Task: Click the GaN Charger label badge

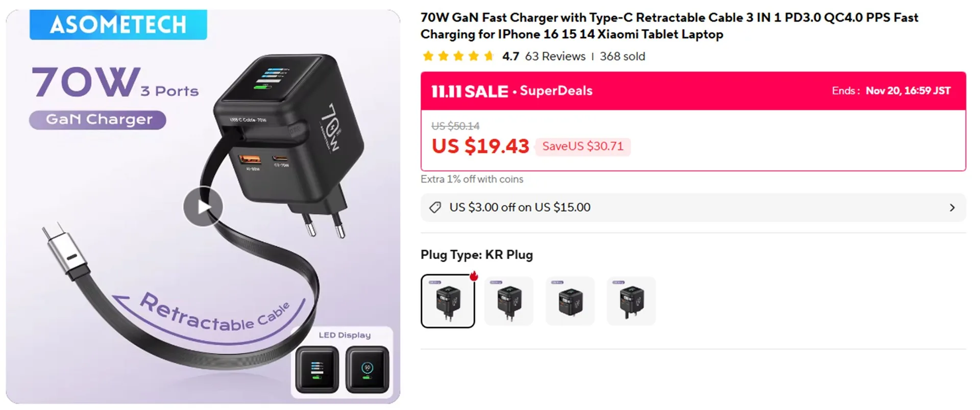Action: pos(98,120)
